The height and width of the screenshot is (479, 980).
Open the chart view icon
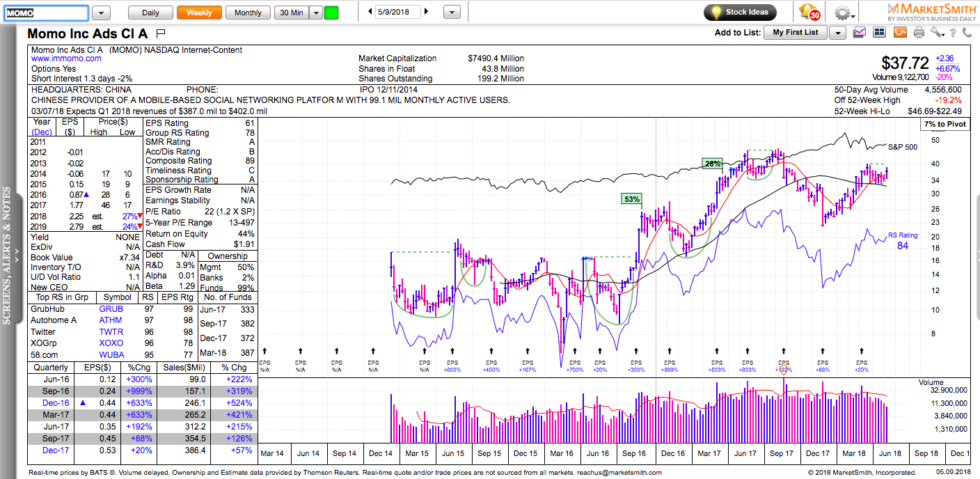(x=860, y=32)
